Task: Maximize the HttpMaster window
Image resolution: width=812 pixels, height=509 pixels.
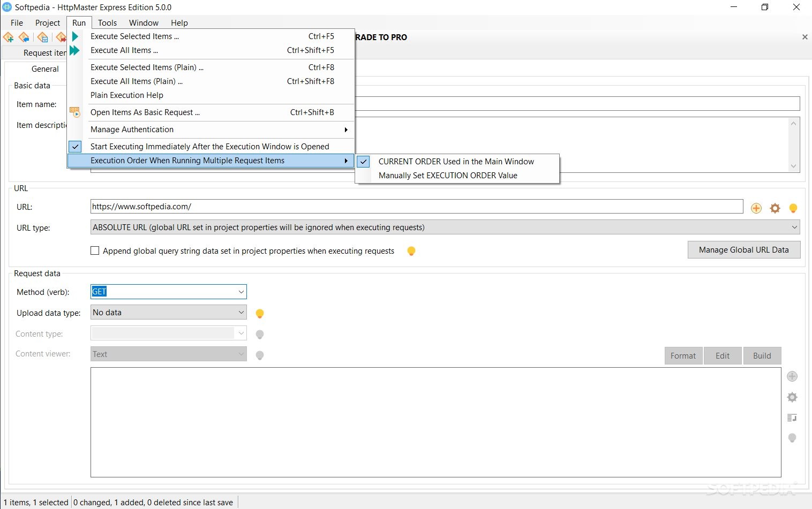Action: tap(765, 7)
